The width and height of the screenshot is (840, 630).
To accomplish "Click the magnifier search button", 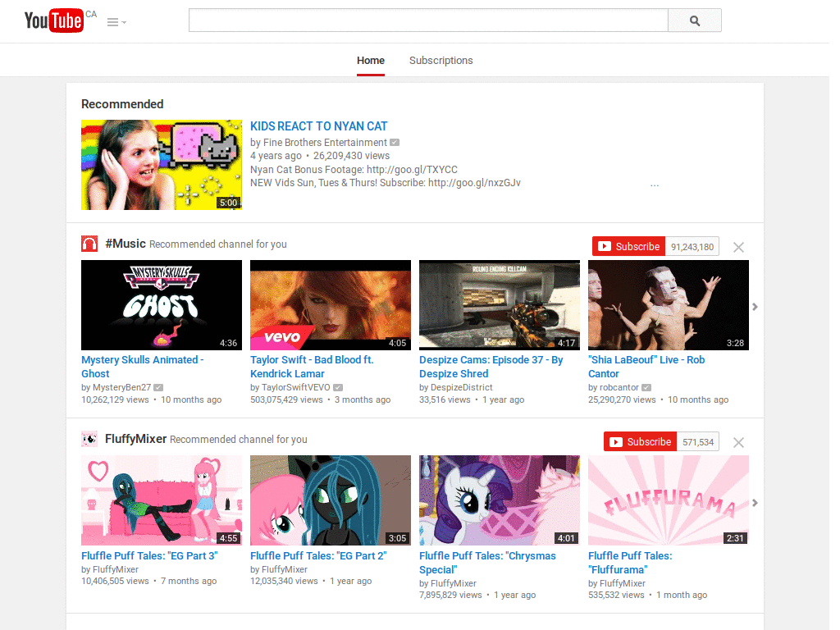I will (x=694, y=21).
